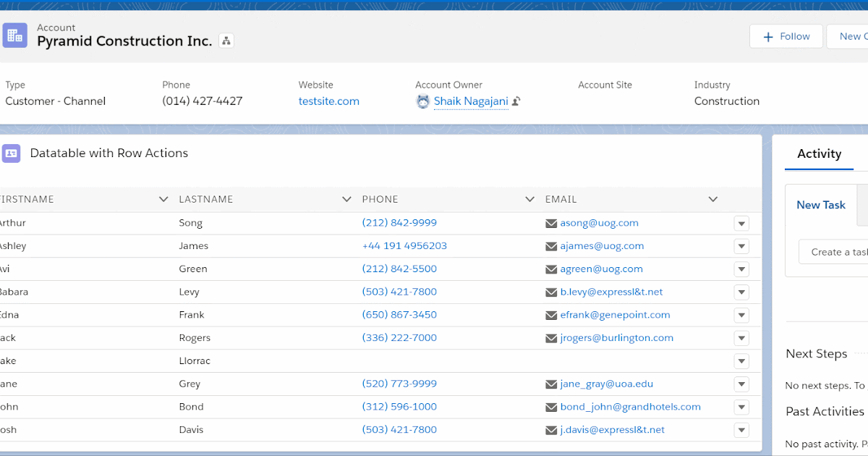The image size is (868, 456).
Task: Click the envelope icon beside asong@uog.com
Action: (550, 223)
